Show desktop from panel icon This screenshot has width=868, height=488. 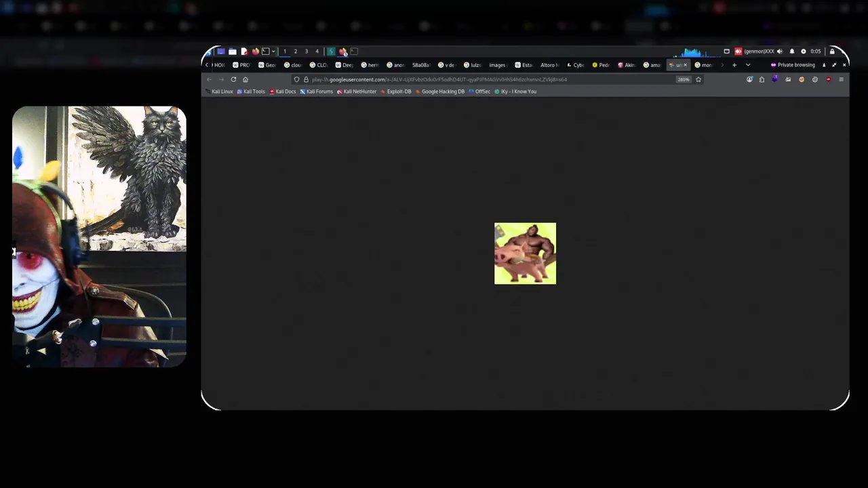221,52
